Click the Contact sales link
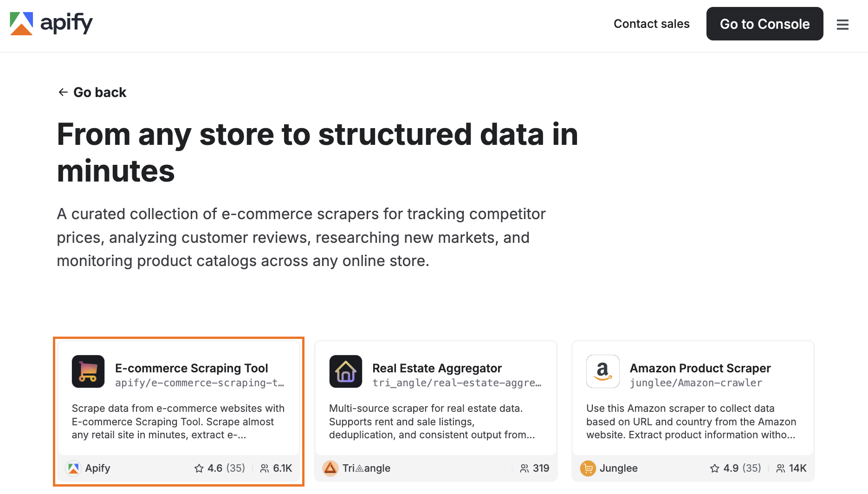The image size is (868, 494). [652, 24]
